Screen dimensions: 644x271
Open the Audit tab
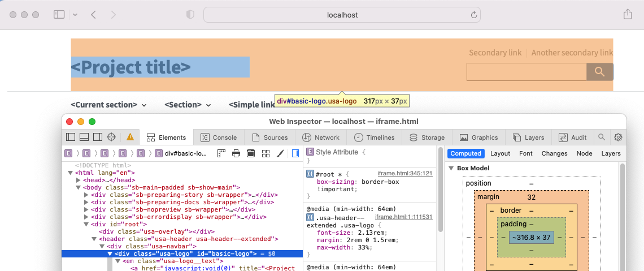pos(573,137)
